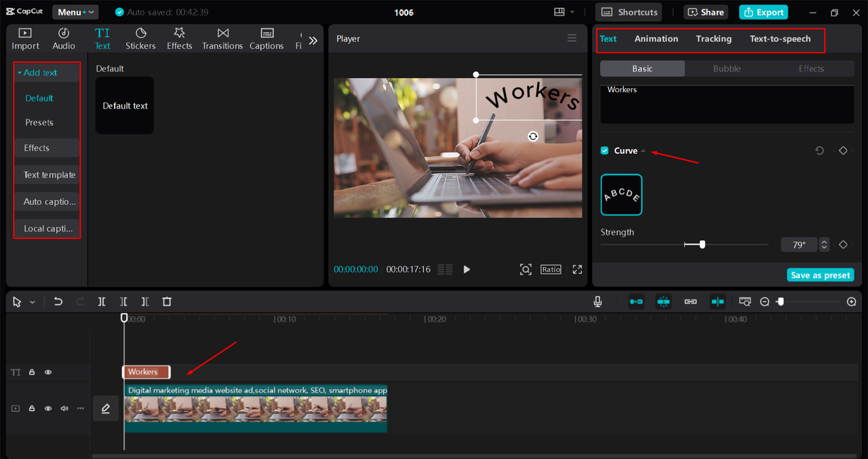The image size is (868, 459).
Task: Lock the main video track
Action: (32, 409)
